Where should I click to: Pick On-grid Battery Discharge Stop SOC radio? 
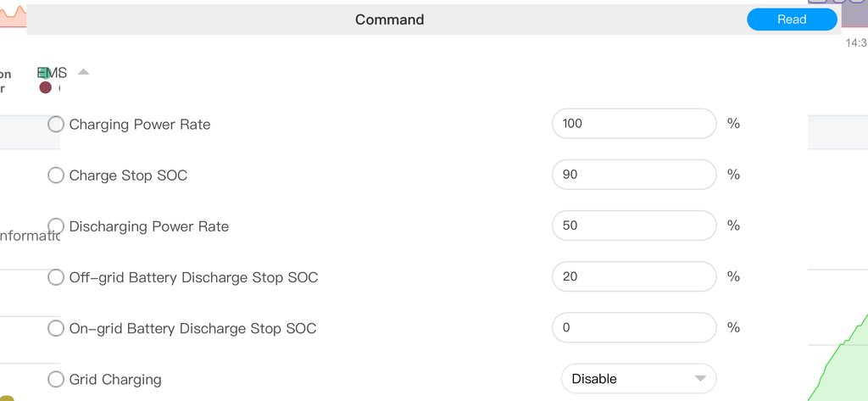coord(56,328)
